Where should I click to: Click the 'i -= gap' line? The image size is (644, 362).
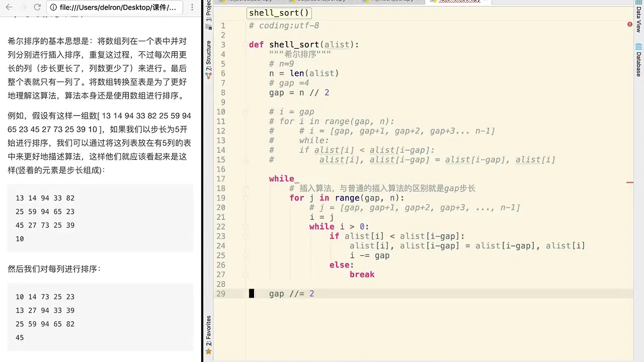tap(369, 255)
